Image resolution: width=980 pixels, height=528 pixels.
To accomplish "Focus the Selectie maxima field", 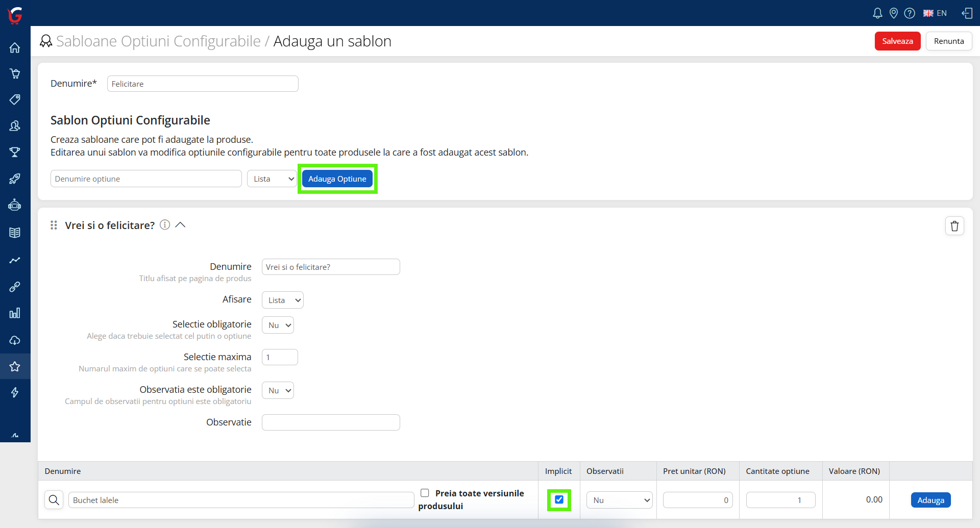I will click(280, 357).
